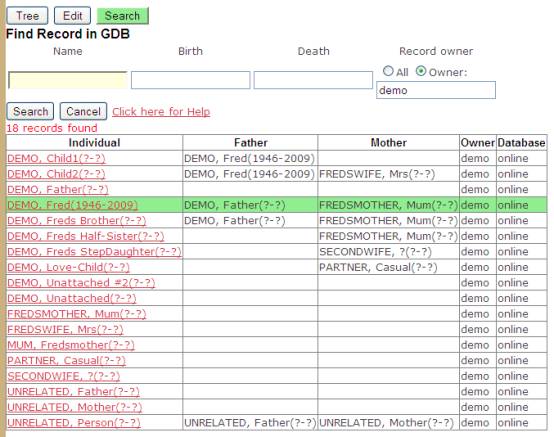
Task: Switch to the Tree tab
Action: 27,16
